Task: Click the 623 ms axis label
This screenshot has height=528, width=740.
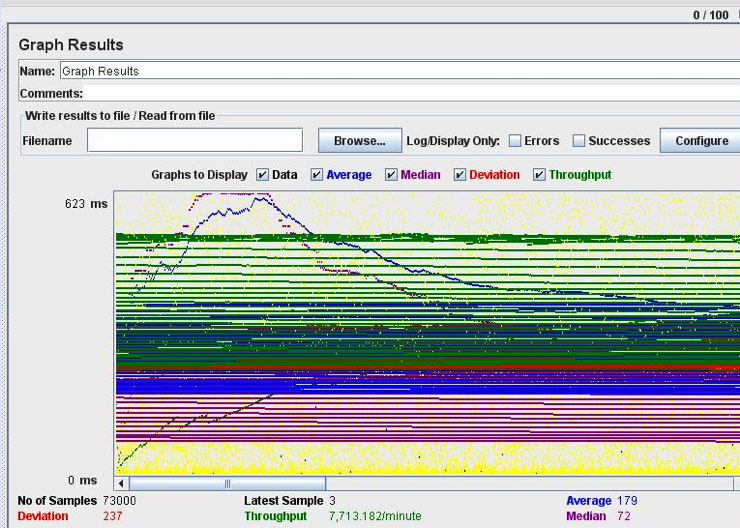Action: pyautogui.click(x=86, y=204)
